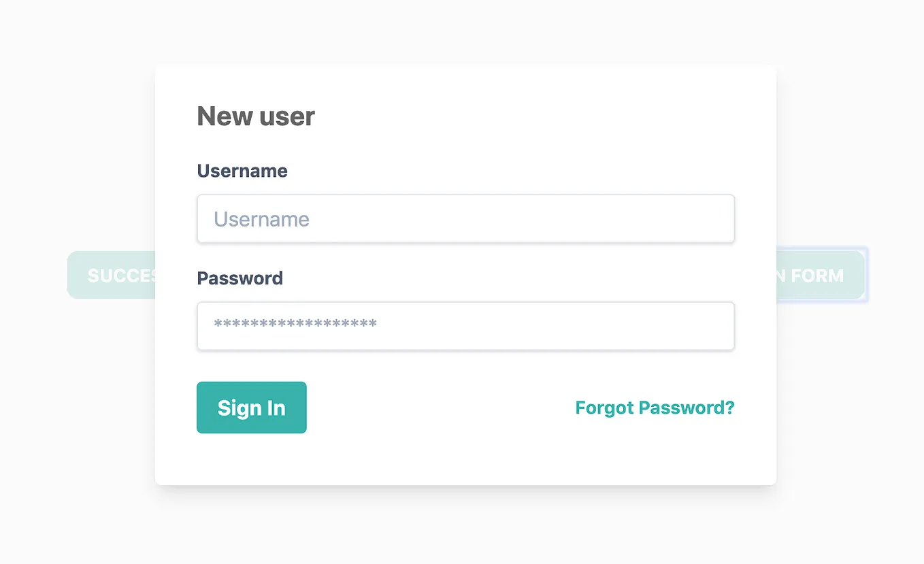Click the New user heading
This screenshot has width=924, height=564.
[x=255, y=116]
